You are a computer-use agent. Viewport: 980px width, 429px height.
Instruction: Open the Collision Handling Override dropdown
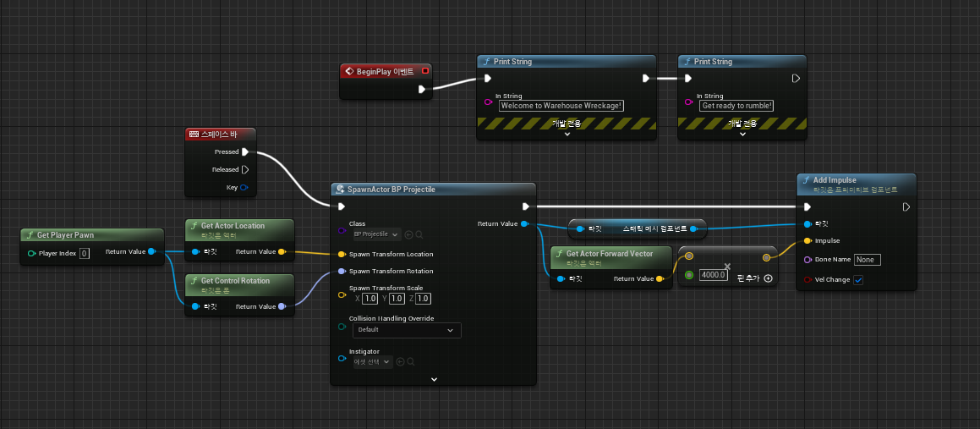[x=407, y=330]
